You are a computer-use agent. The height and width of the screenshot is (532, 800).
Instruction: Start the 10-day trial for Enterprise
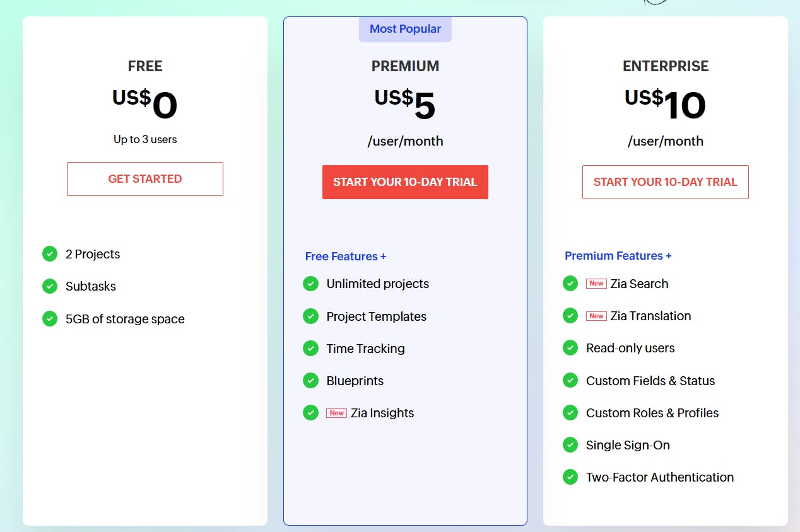point(665,182)
